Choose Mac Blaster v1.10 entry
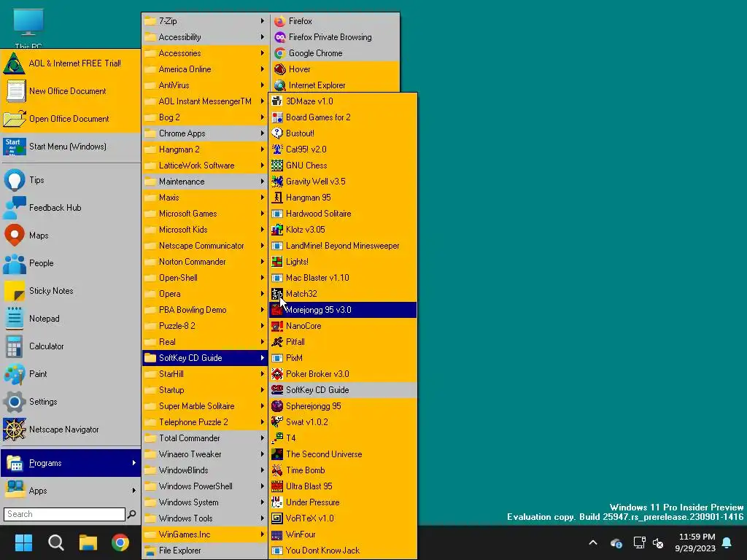 click(343, 278)
